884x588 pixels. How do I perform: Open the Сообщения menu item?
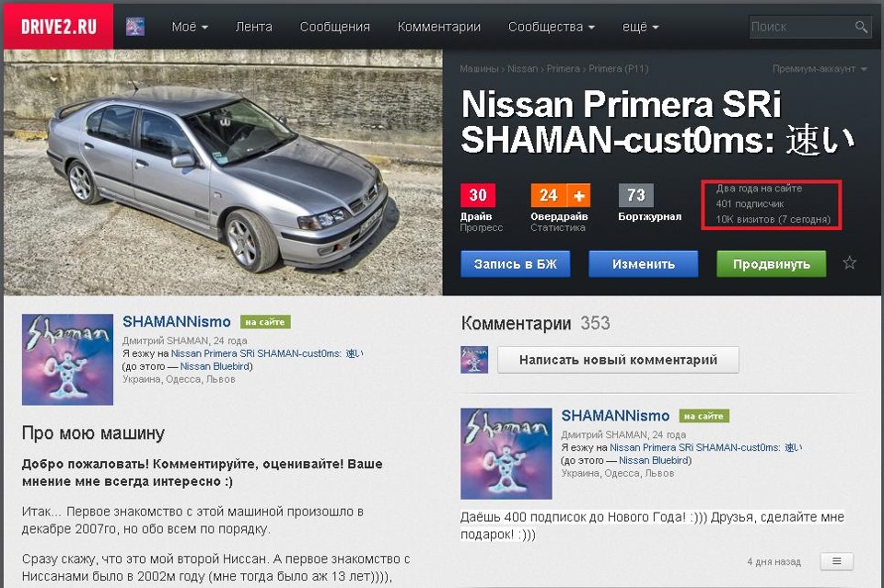(335, 27)
